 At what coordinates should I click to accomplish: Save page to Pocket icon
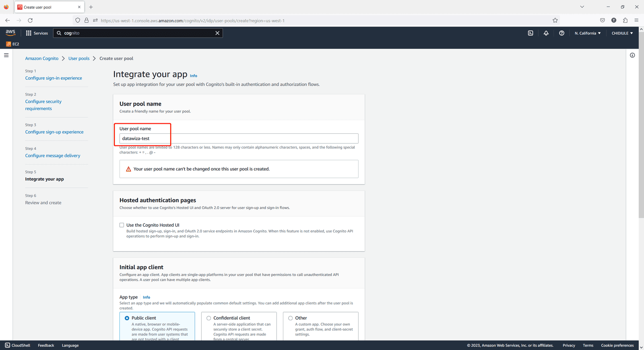(x=602, y=20)
